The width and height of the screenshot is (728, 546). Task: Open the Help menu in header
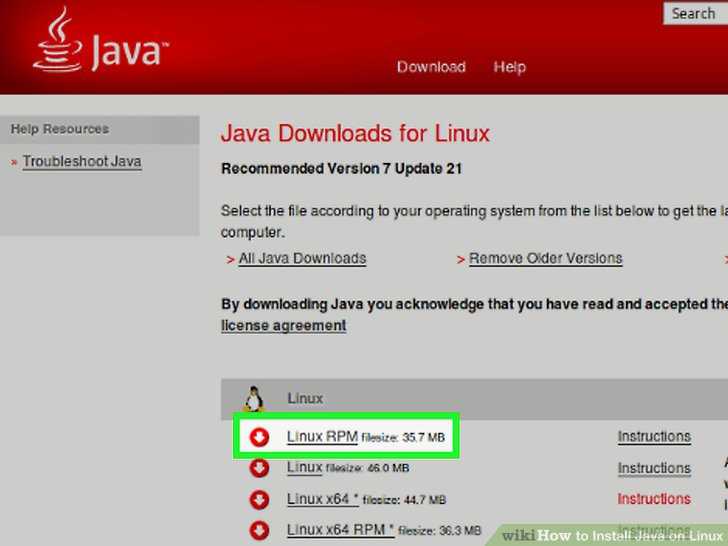click(x=509, y=67)
